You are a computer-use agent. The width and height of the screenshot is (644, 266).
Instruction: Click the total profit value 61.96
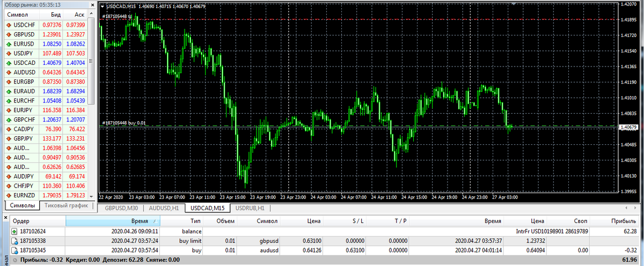pos(629,260)
